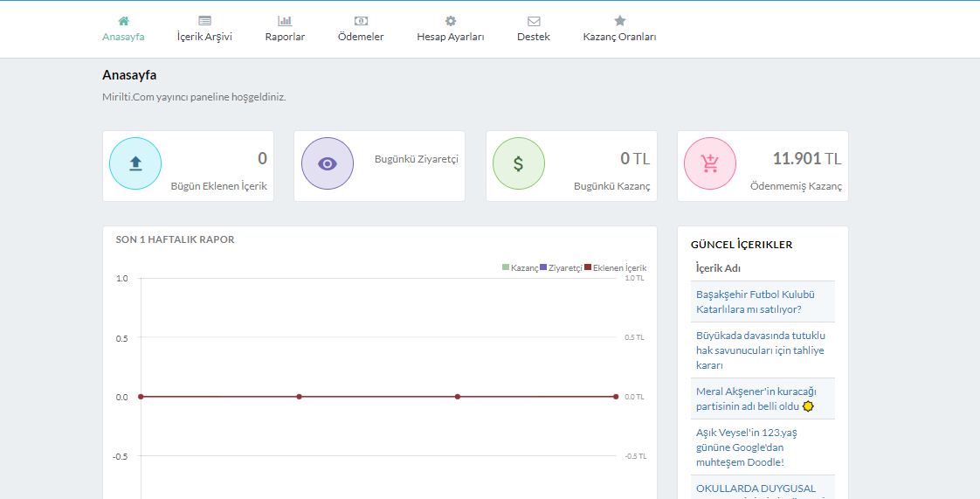Open Aşık Veysel Google Doodle link
980x499 pixels.
coord(747,447)
